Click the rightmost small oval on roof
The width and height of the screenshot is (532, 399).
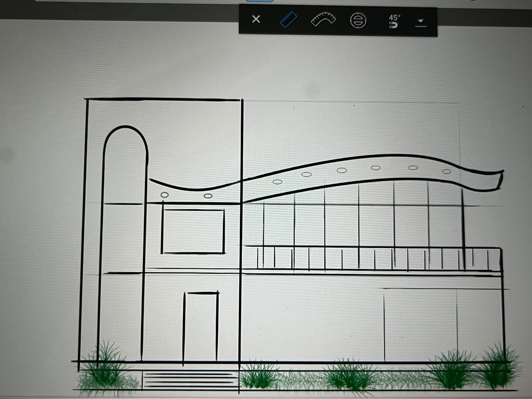coord(446,171)
